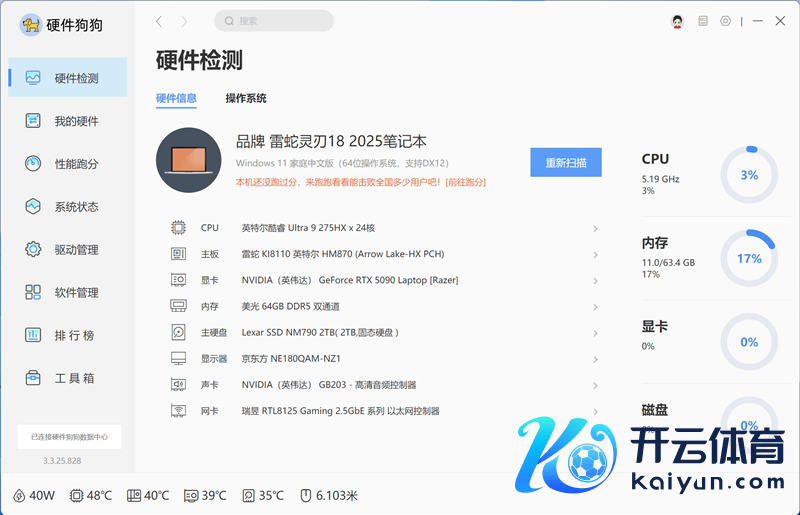This screenshot has height=515, width=800.
Task: Expand the 显卡 RTX 5090 row chevron
Action: [595, 281]
